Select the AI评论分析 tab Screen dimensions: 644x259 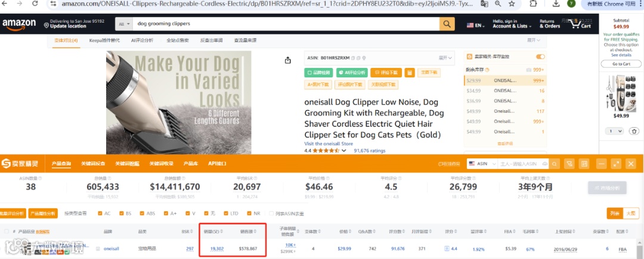[142, 40]
